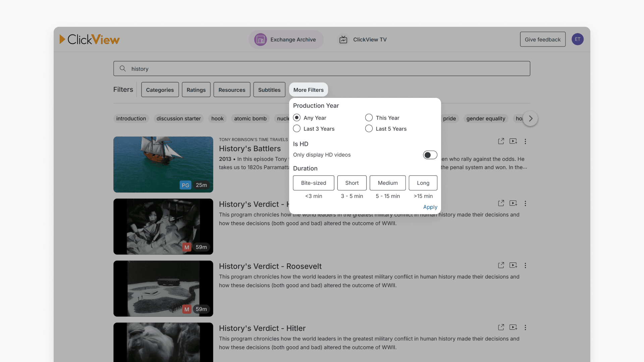The image size is (644, 362).
Task: Expand the Ratings filter
Action: [x=196, y=90]
